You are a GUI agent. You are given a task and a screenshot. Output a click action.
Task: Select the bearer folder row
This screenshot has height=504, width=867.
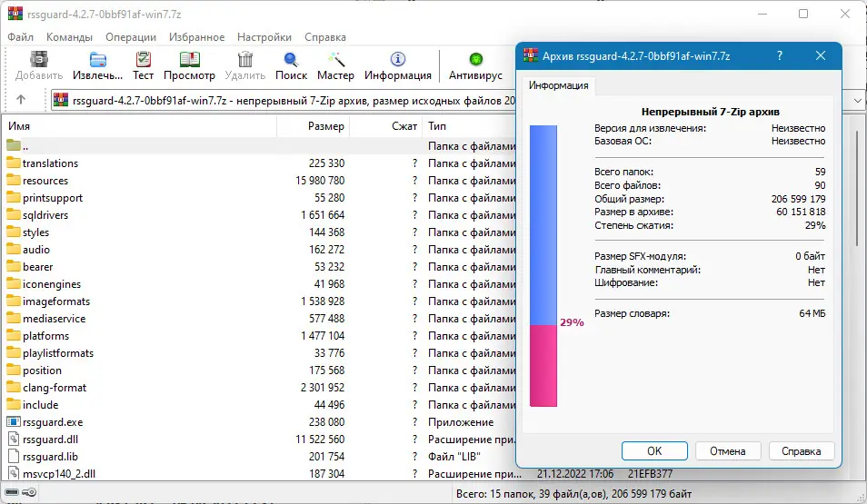[260, 266]
